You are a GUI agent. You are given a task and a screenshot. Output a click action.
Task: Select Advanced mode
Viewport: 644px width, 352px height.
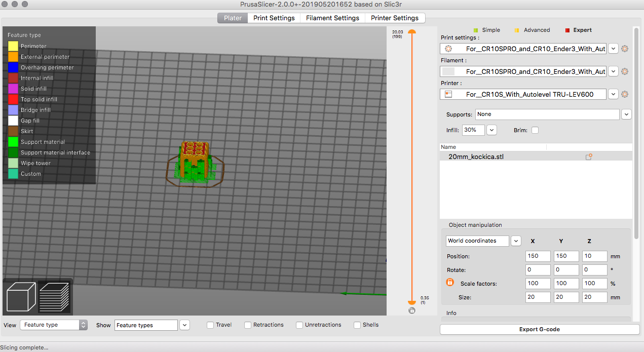pos(532,30)
